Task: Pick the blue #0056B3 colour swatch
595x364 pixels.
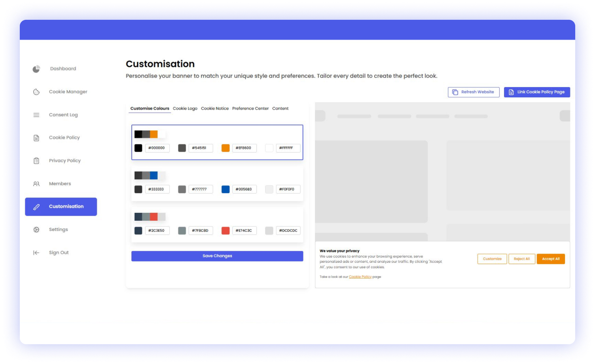Action: 225,189
